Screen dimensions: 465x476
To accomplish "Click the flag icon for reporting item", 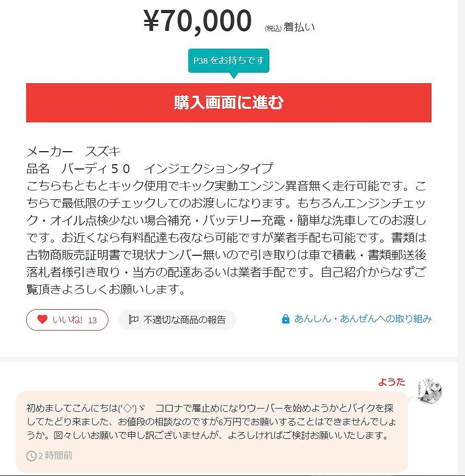I will [133, 320].
